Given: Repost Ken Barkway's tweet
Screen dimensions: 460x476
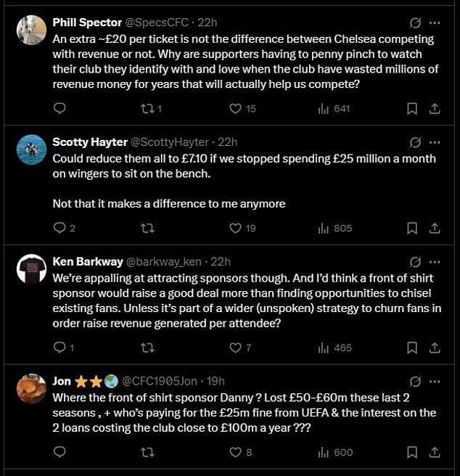Looking at the screenshot, I should point(147,348).
